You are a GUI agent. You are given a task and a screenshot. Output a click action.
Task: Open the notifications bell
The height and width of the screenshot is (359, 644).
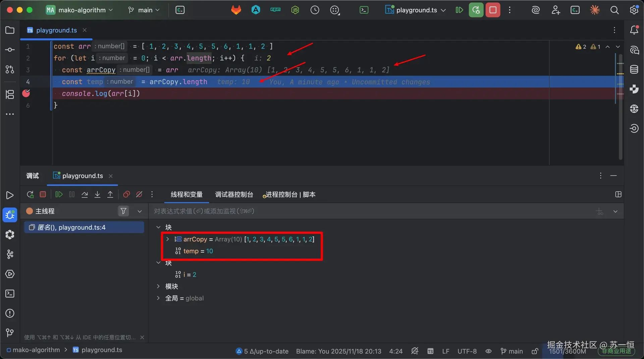[x=634, y=30]
